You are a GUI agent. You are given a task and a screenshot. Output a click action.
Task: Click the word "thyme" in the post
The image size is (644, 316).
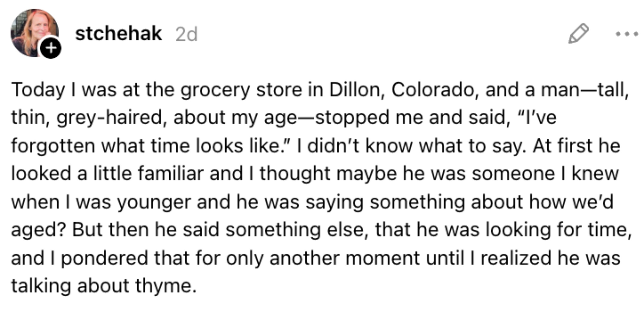166,286
